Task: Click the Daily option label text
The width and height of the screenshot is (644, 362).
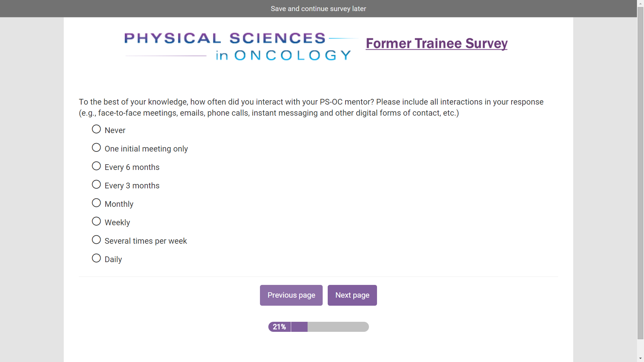Action: [x=113, y=259]
